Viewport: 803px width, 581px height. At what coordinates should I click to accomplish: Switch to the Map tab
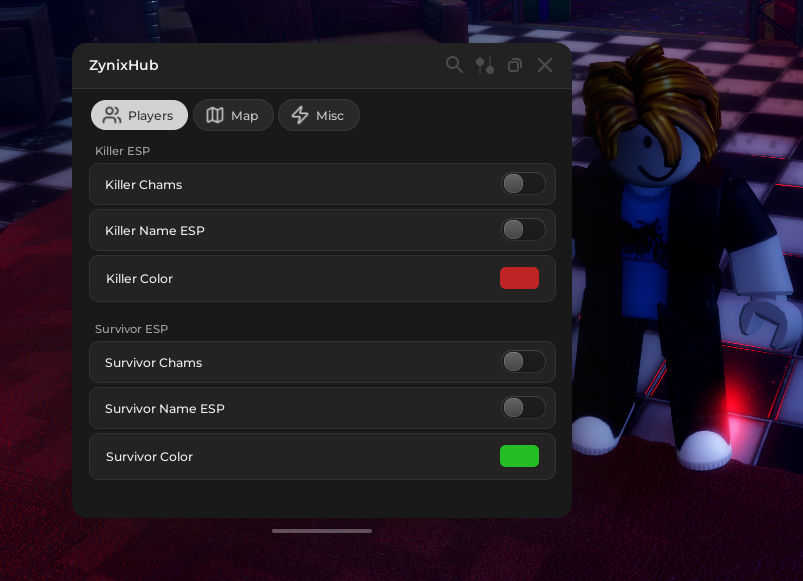tap(233, 115)
